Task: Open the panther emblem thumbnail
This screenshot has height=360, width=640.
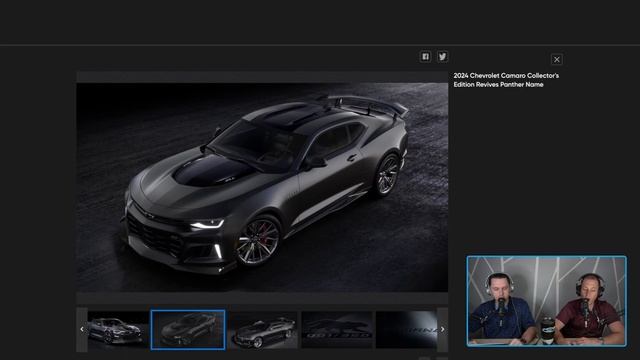Action: [x=337, y=330]
